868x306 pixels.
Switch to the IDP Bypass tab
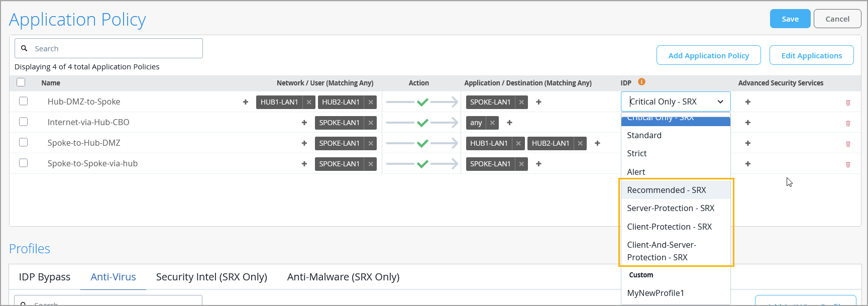pos(45,277)
